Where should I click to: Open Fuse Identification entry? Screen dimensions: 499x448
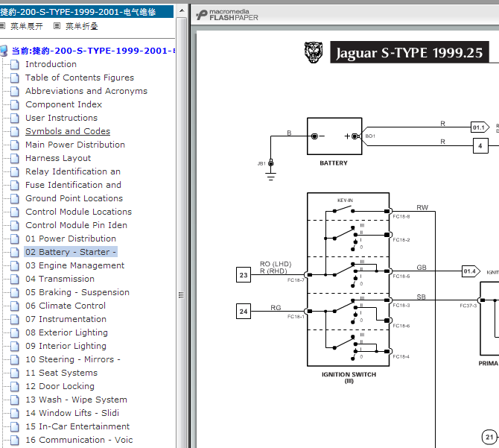73,185
